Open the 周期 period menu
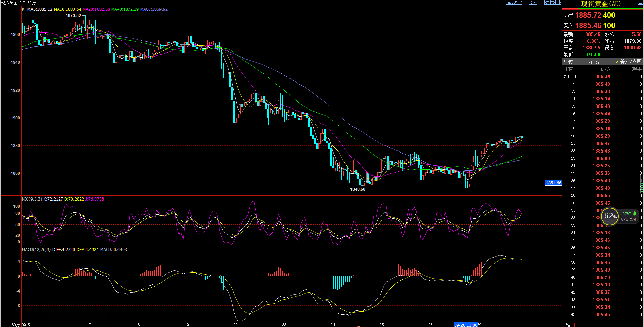The height and width of the screenshot is (327, 644). pos(533,3)
